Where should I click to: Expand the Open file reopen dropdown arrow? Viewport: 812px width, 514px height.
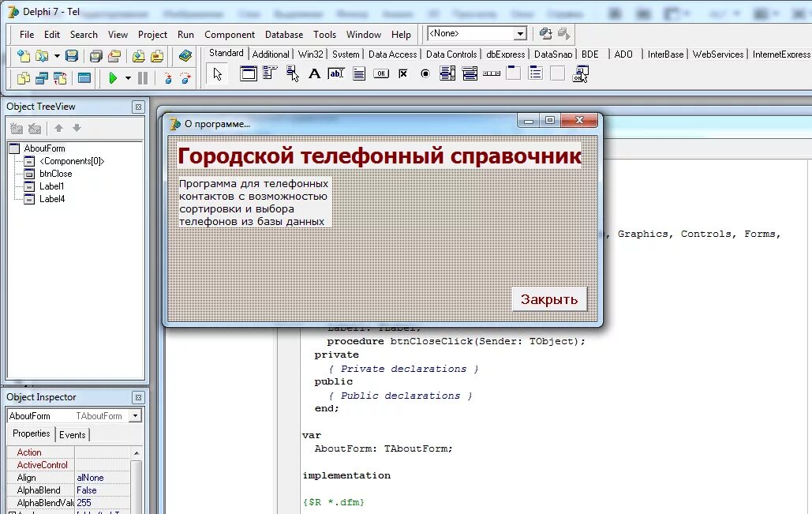tap(57, 55)
